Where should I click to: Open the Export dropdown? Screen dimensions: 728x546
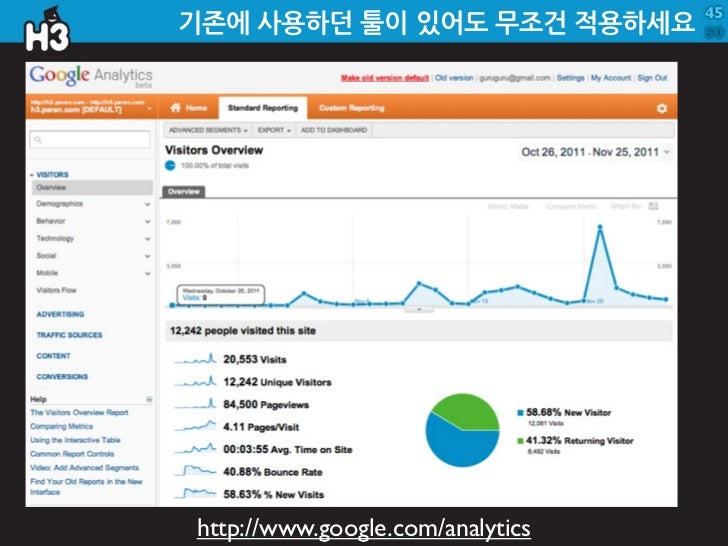click(274, 130)
